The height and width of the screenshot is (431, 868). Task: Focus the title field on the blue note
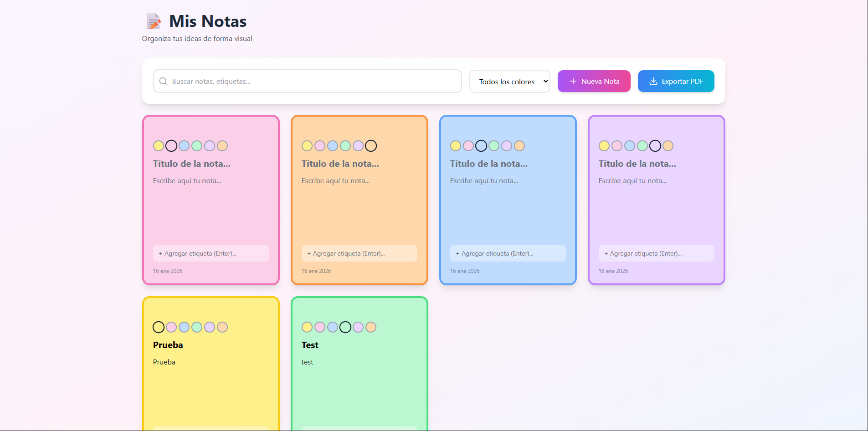point(508,164)
